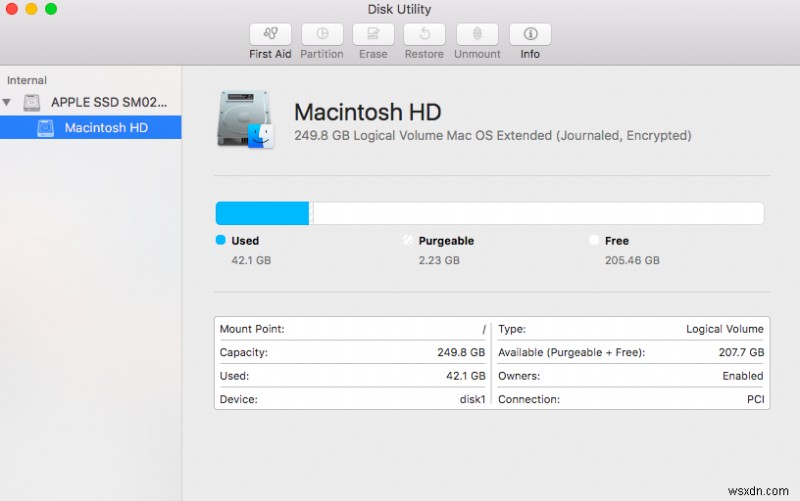The width and height of the screenshot is (800, 501).
Task: Click the white Free legend dot
Action: [x=594, y=240]
